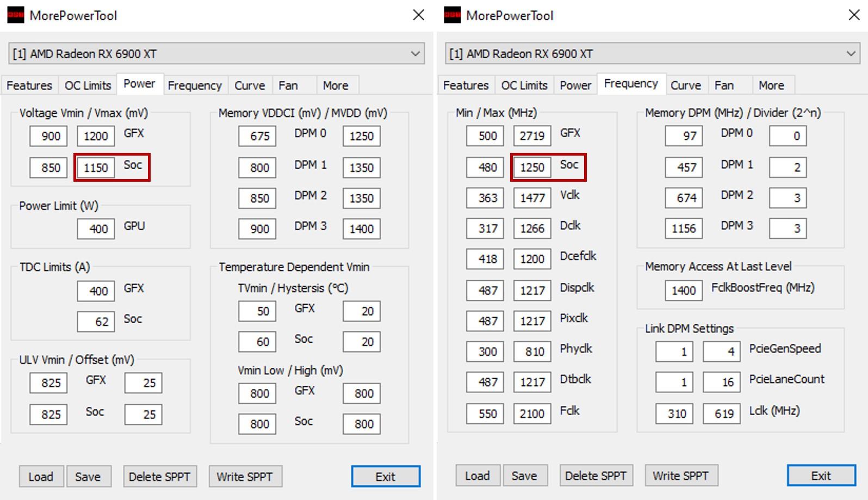Click Load button in left window
The width and height of the screenshot is (868, 500).
click(x=41, y=477)
